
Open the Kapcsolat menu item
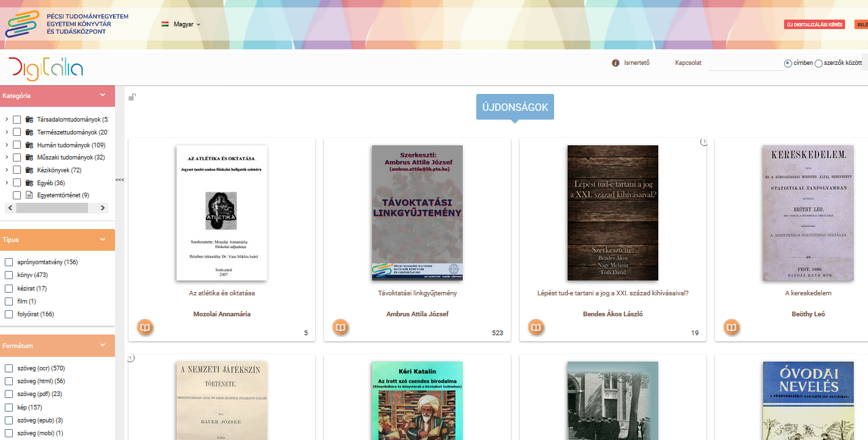(688, 63)
